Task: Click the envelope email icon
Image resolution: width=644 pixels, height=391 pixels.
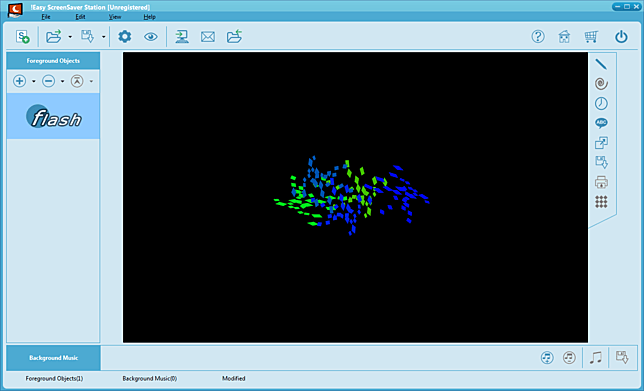Action: pyautogui.click(x=208, y=37)
